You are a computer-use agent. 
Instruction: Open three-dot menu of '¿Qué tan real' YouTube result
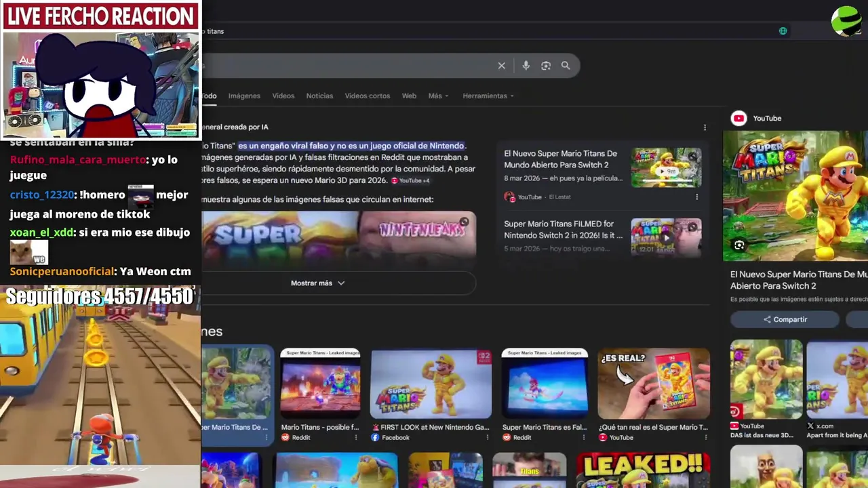tap(706, 438)
